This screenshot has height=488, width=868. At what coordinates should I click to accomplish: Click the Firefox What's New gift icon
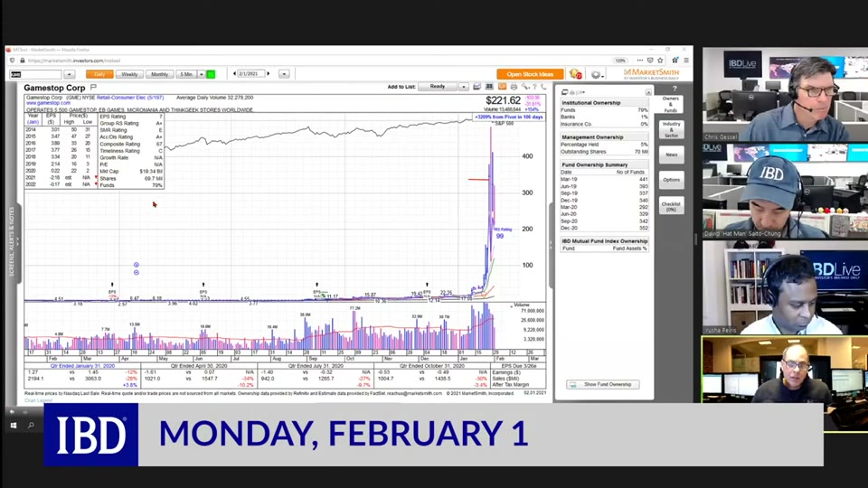tap(675, 61)
